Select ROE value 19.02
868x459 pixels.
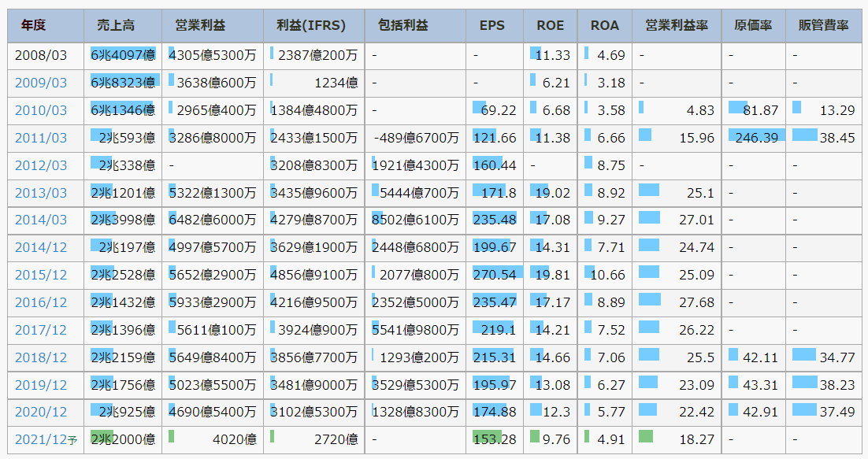tap(552, 193)
